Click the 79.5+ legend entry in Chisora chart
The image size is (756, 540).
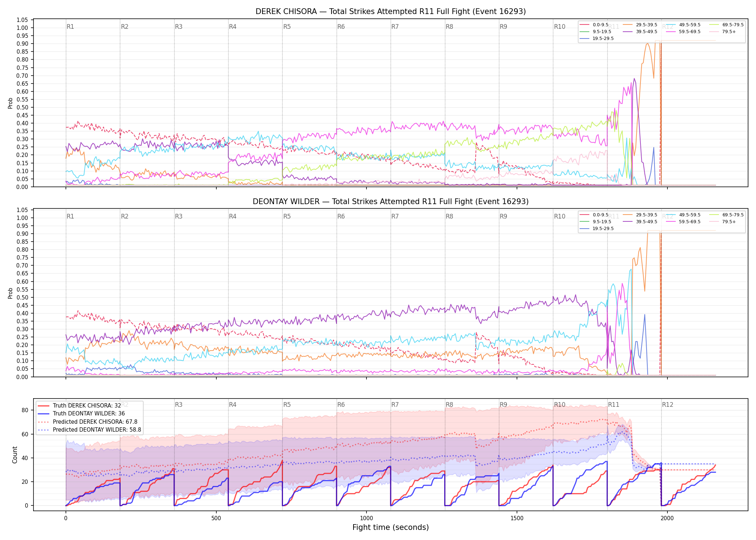click(723, 32)
